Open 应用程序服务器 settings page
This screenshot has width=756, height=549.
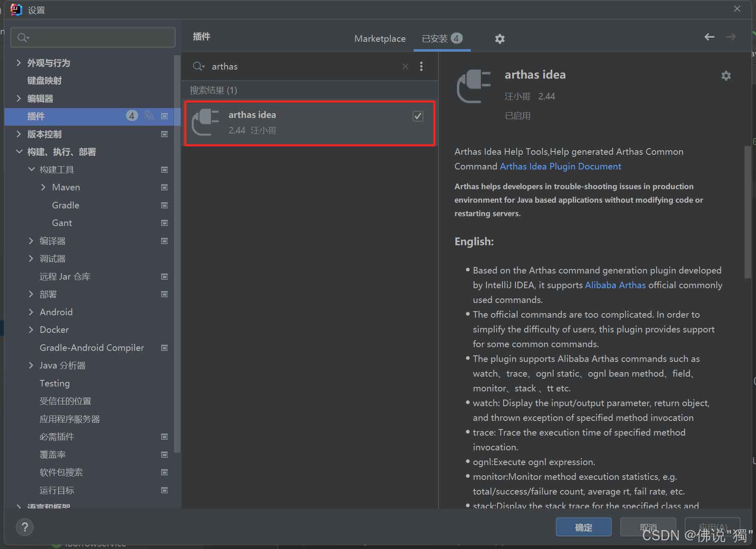tap(70, 419)
